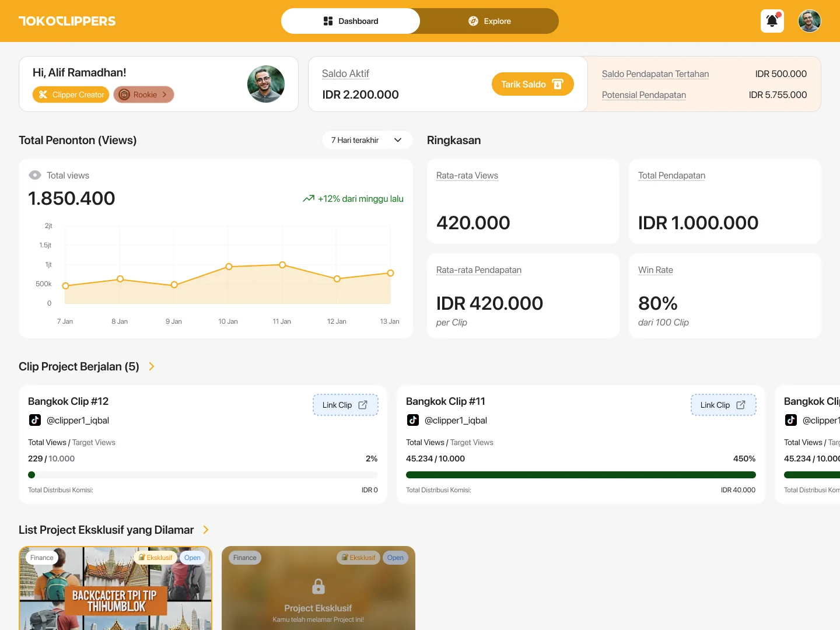This screenshot has width=840, height=630.
Task: Click the 1.850.400 total views value
Action: [72, 198]
